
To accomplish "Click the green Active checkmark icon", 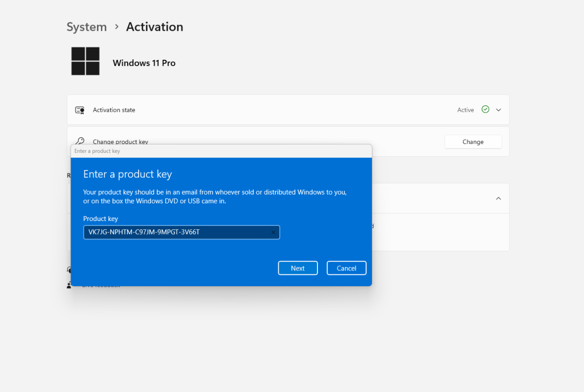I will tap(486, 109).
